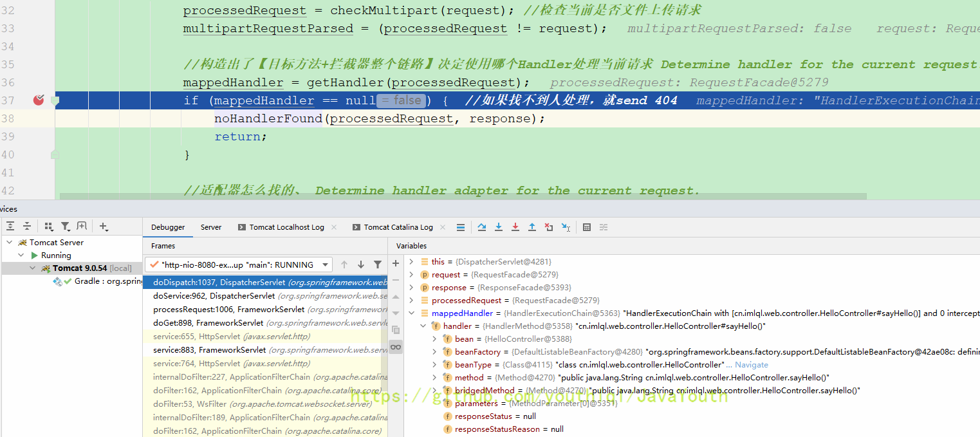Toggle the breakpoint on line 37
This screenshot has height=437, width=980.
click(x=39, y=100)
